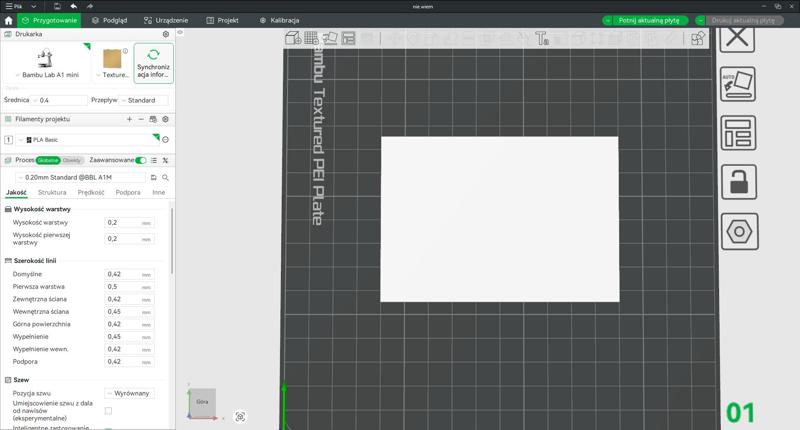
Task: Click the undo arrow icon
Action: coord(73,6)
